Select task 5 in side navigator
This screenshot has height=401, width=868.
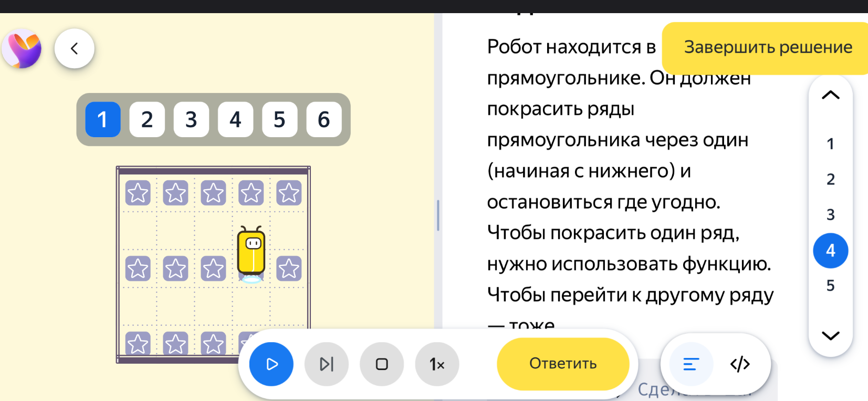tap(830, 285)
